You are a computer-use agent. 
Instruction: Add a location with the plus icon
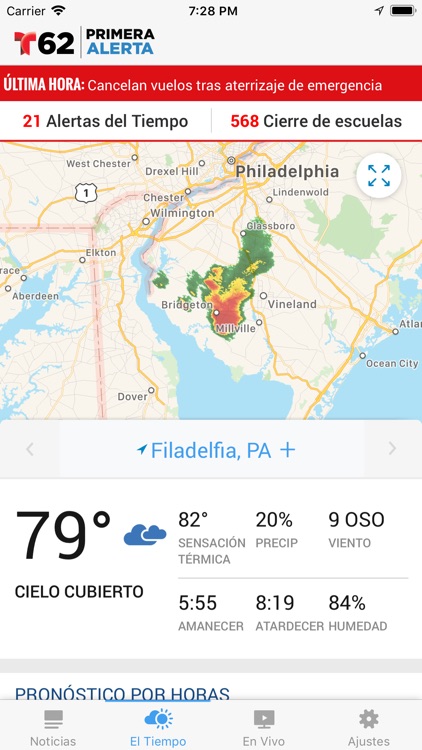coord(288,450)
